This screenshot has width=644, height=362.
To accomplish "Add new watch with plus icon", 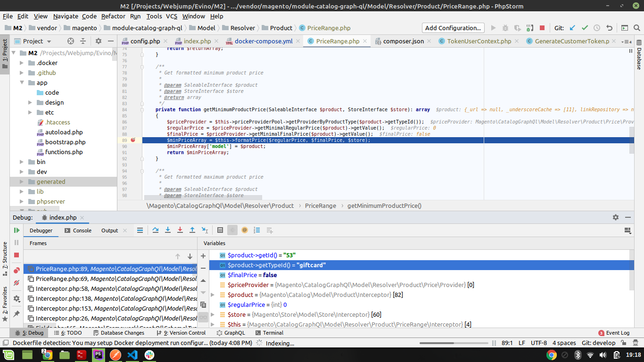I will [203, 256].
